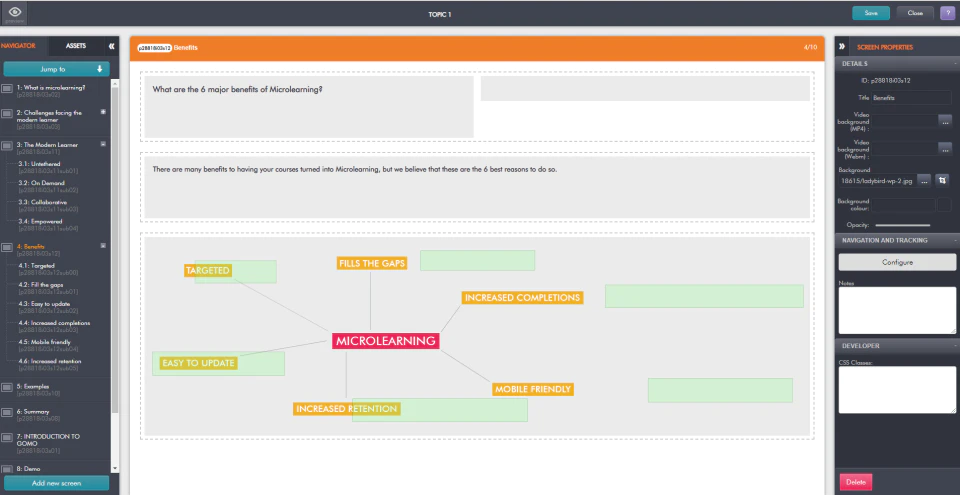Viewport: 960px width, 495px height.
Task: Click the Save button
Action: point(871,13)
